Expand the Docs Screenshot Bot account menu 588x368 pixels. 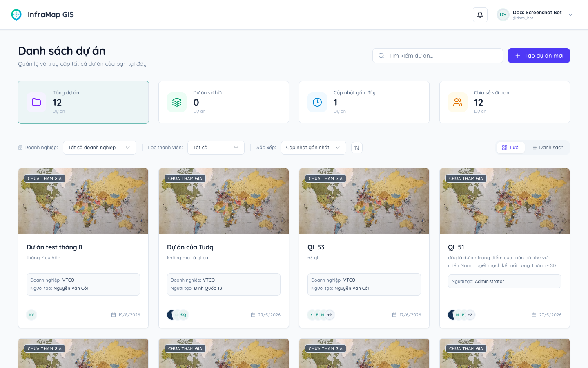pyautogui.click(x=570, y=15)
